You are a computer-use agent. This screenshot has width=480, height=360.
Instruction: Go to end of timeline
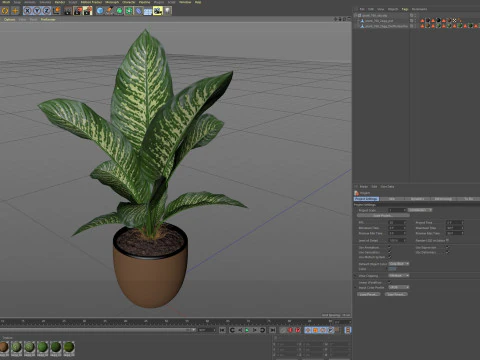click(273, 330)
